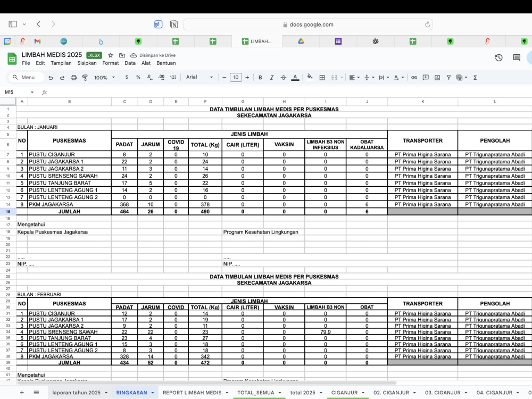Print the spreadsheet with printer icon
Screen dimensions: 532x399
click(73, 78)
